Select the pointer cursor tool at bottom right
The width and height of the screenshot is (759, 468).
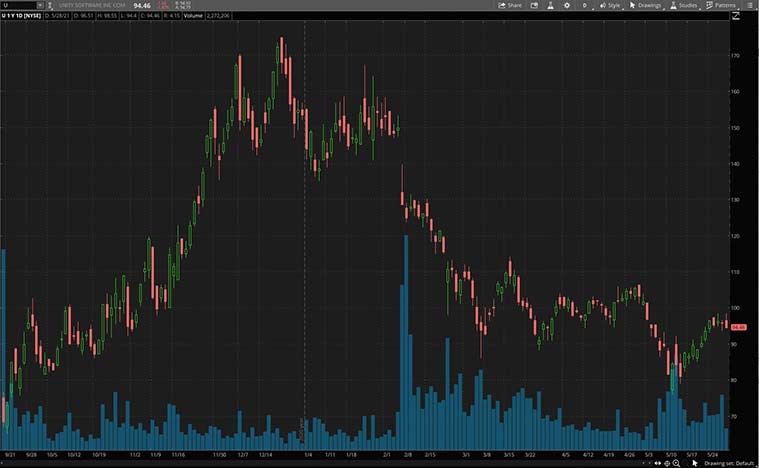(x=695, y=463)
